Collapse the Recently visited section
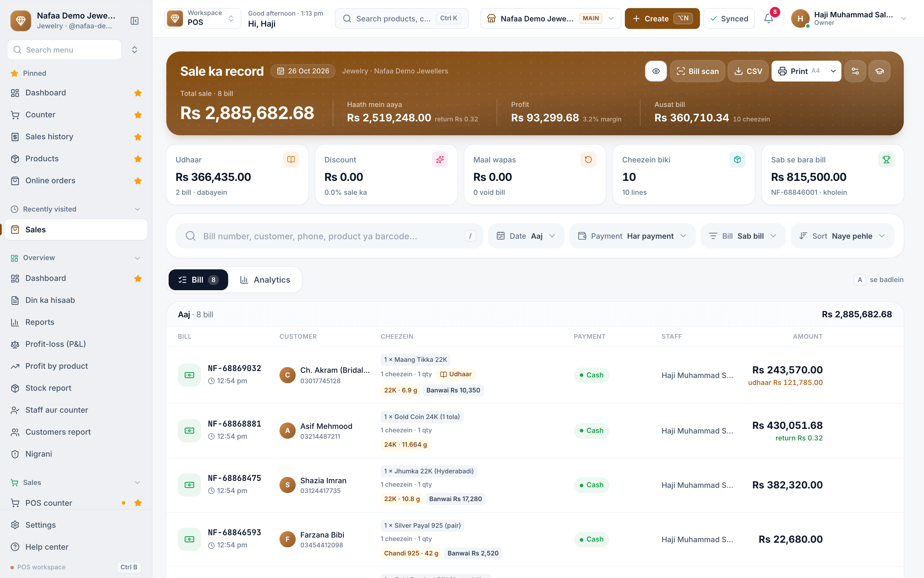This screenshot has width=924, height=578. pos(137,209)
